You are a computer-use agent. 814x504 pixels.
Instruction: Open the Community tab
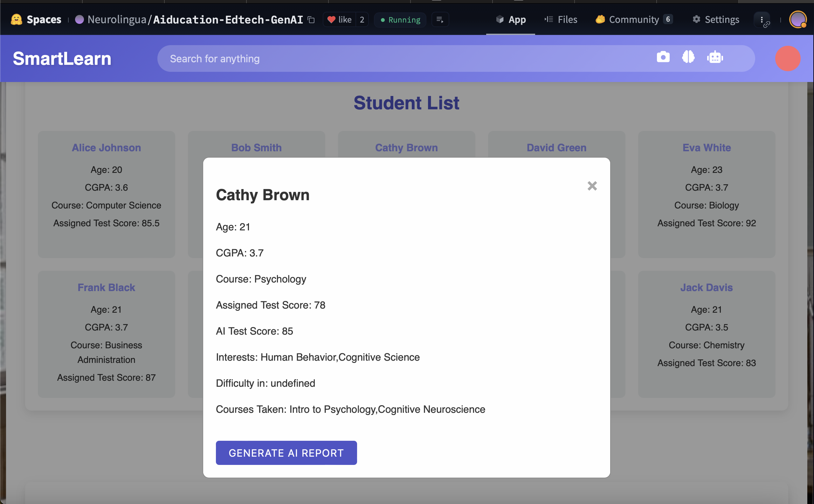pyautogui.click(x=634, y=20)
